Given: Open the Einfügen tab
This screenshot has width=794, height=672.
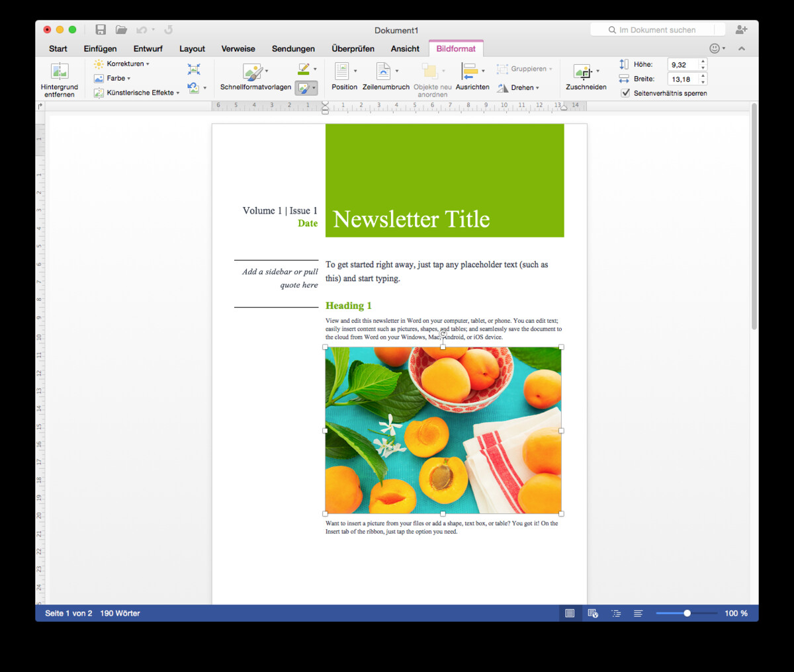Looking at the screenshot, I should pyautogui.click(x=100, y=48).
